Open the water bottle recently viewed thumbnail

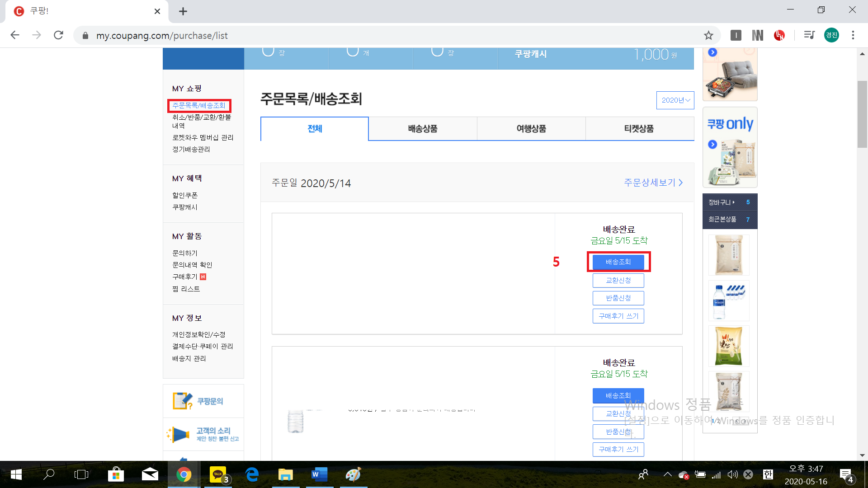pyautogui.click(x=728, y=301)
